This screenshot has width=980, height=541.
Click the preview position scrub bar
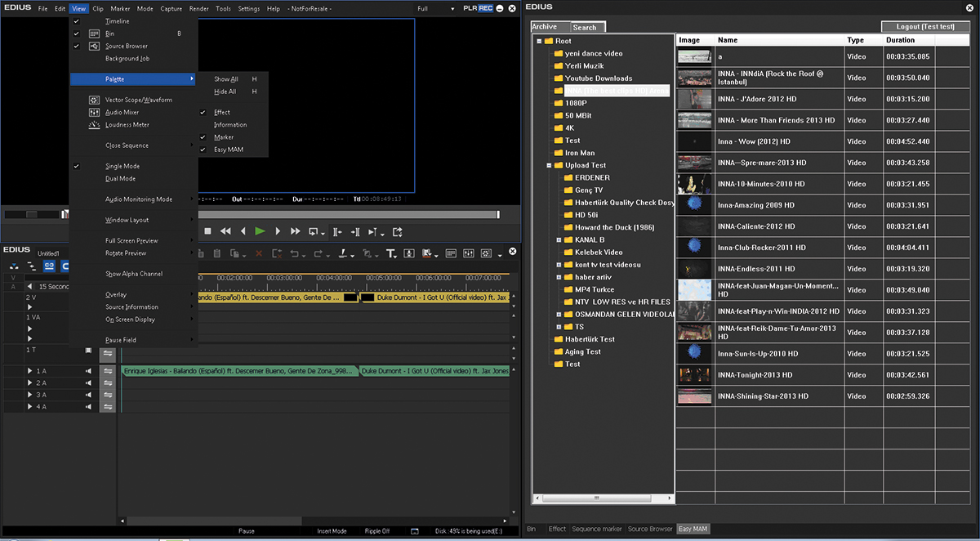pos(347,215)
